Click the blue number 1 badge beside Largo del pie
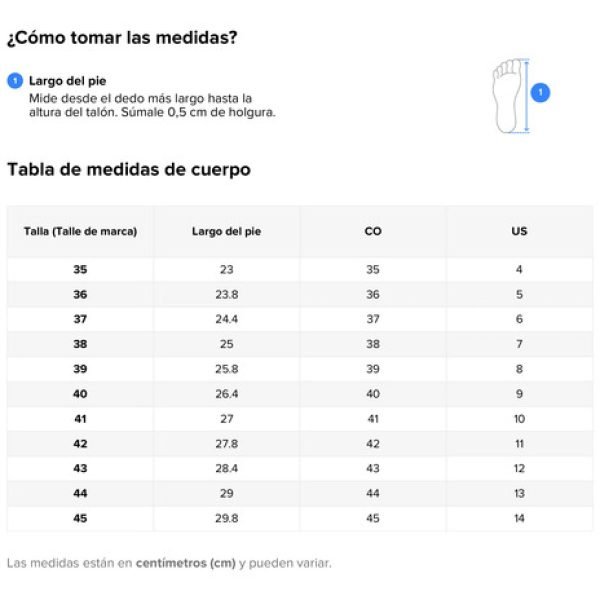Screen dimensions: 600x600 [15, 81]
